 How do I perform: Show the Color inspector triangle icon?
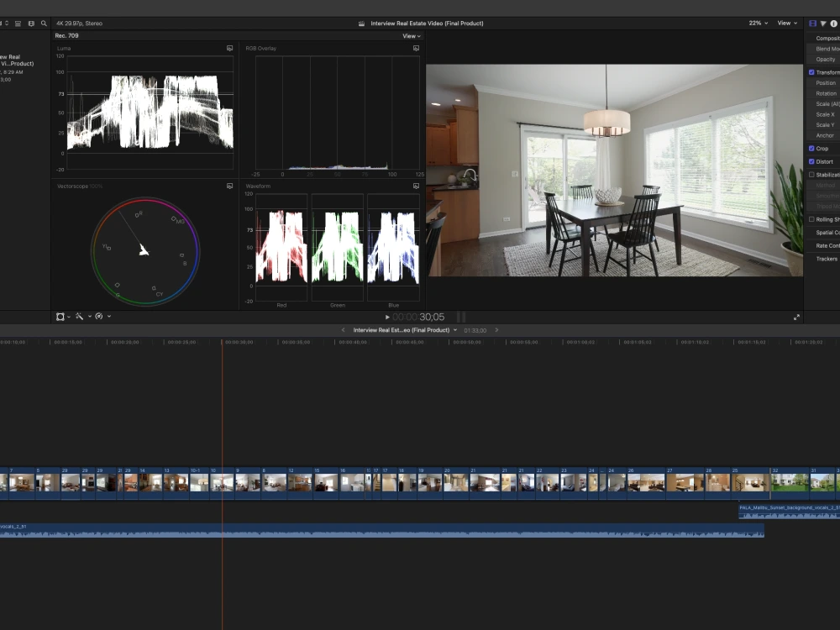tap(823, 24)
